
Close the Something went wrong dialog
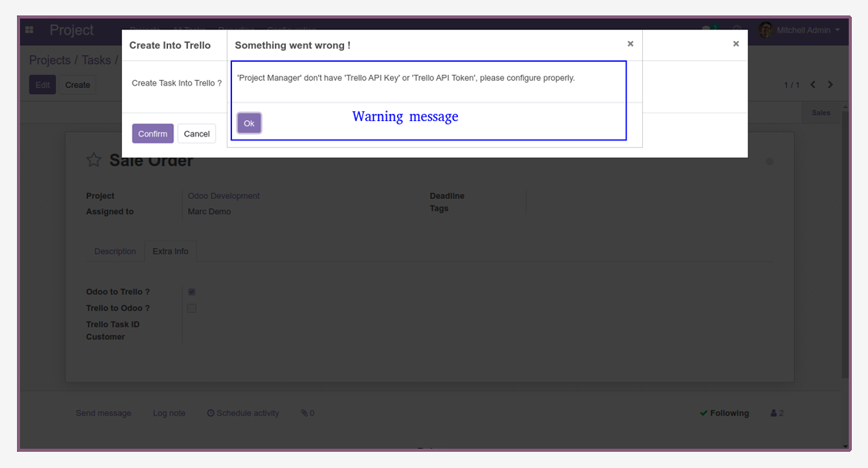click(x=630, y=44)
